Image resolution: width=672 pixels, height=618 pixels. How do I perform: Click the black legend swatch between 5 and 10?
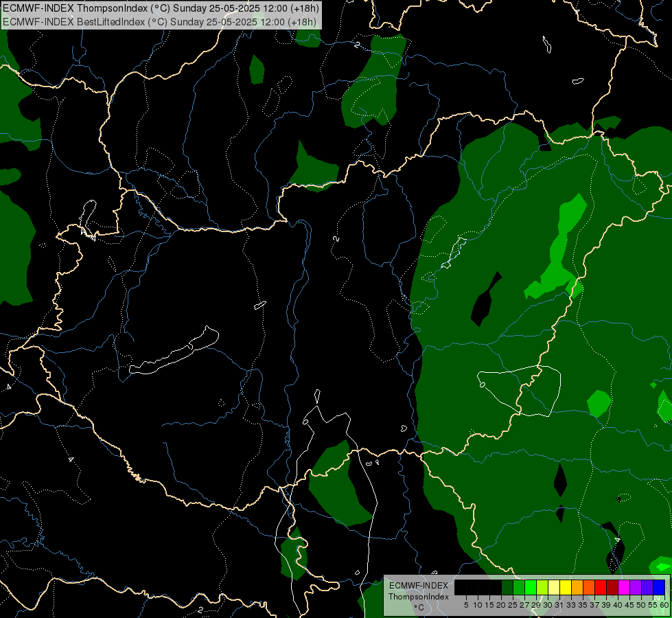pos(472,587)
